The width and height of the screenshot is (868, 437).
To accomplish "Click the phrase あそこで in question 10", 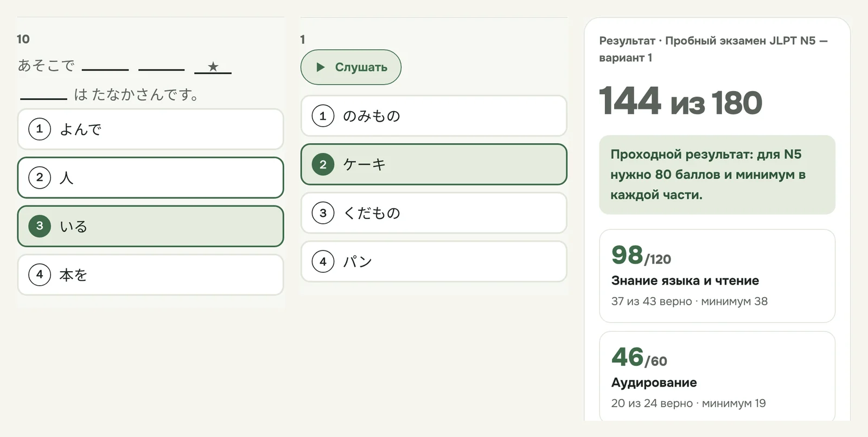I will tap(46, 66).
